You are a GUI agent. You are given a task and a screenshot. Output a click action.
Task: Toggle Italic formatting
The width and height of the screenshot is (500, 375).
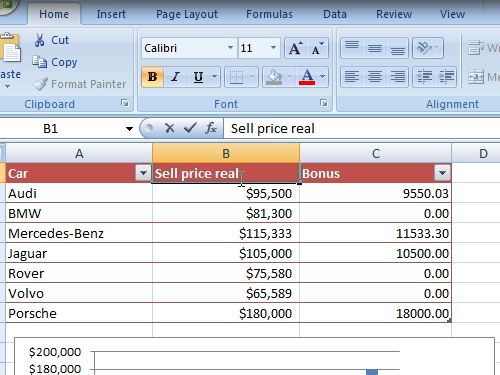point(175,77)
